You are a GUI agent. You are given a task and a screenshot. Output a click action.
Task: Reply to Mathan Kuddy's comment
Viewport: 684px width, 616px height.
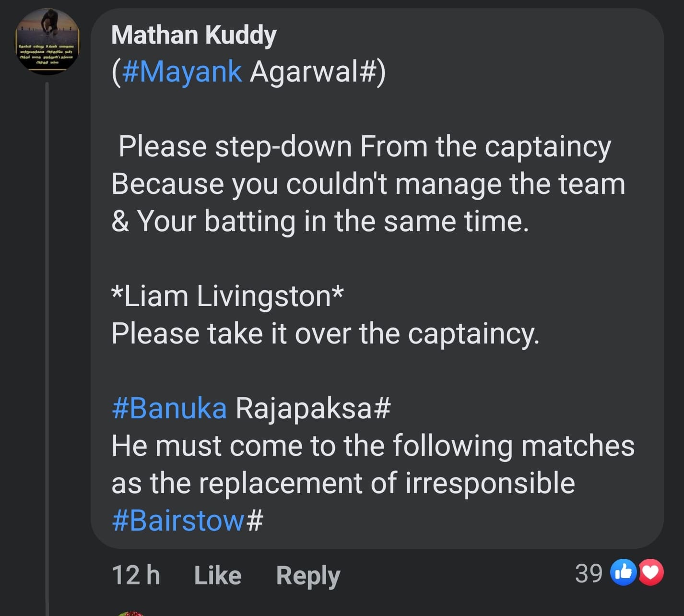[307, 575]
